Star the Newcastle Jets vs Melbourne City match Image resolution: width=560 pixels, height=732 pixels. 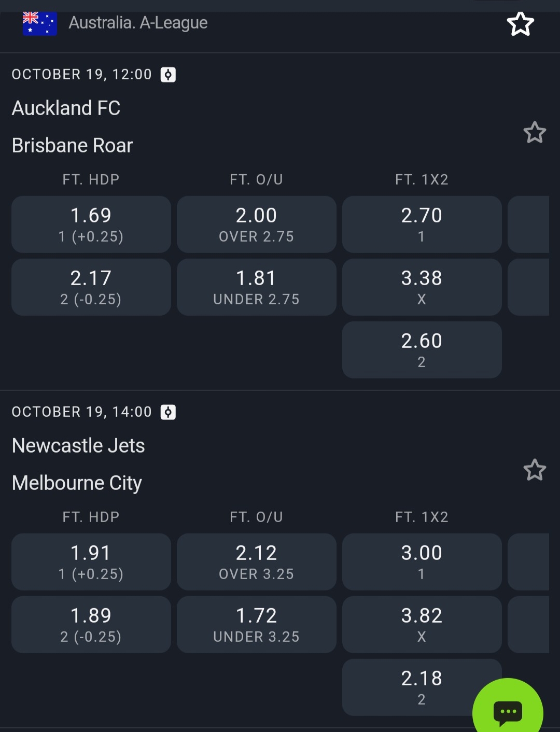(x=535, y=470)
